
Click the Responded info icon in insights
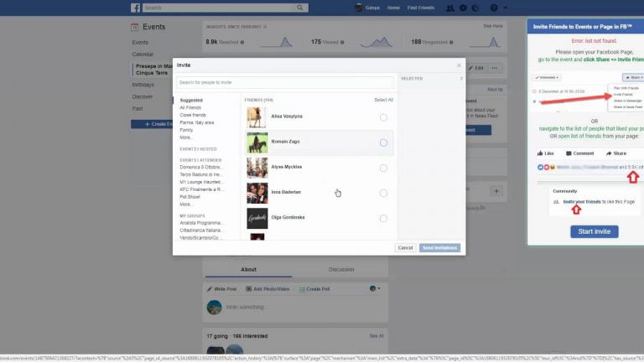(x=451, y=42)
